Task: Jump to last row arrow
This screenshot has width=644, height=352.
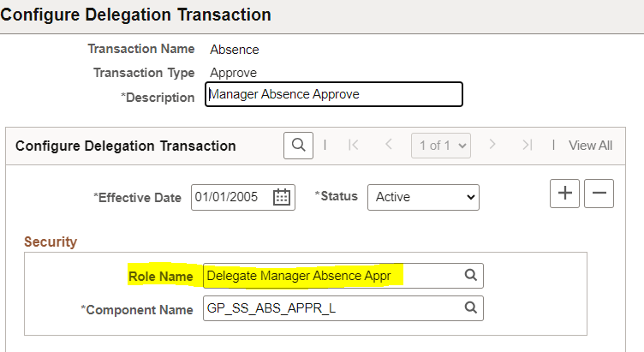Action: click(x=527, y=146)
